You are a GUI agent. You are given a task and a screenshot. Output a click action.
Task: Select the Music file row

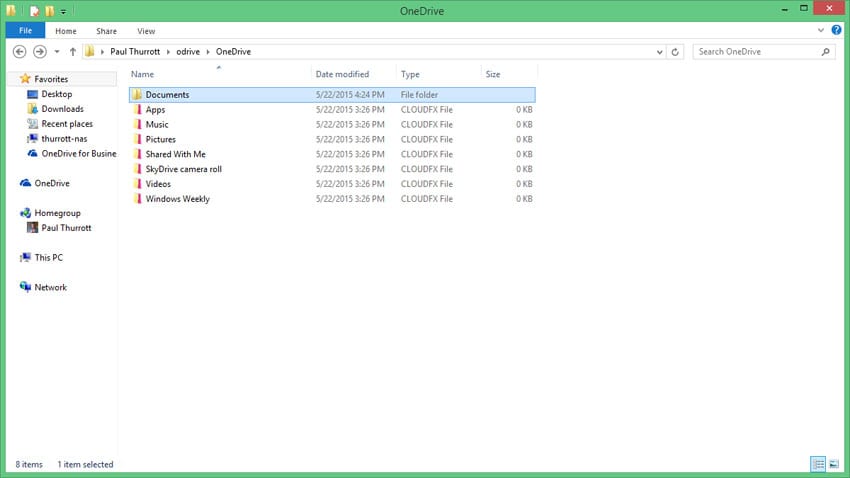coord(332,125)
